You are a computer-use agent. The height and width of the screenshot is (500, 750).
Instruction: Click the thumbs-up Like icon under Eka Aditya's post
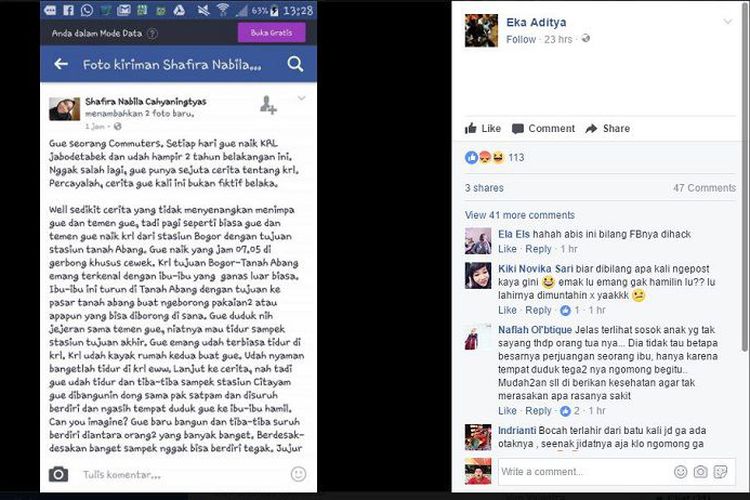471,128
